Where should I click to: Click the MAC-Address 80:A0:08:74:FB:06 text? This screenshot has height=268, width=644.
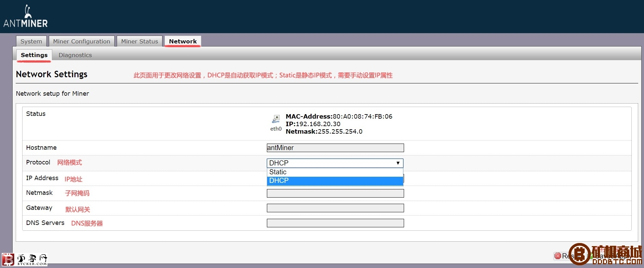(339, 117)
